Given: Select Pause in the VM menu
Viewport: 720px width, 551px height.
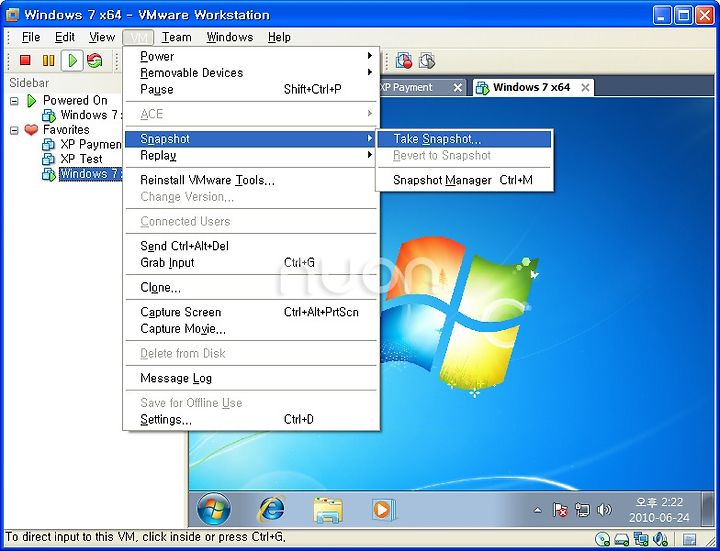Looking at the screenshot, I should click(x=251, y=89).
